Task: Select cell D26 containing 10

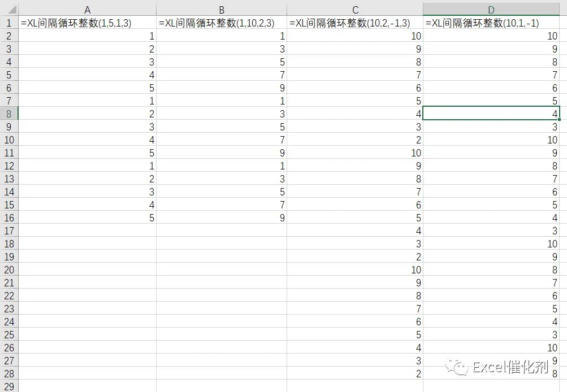Action: pos(491,347)
